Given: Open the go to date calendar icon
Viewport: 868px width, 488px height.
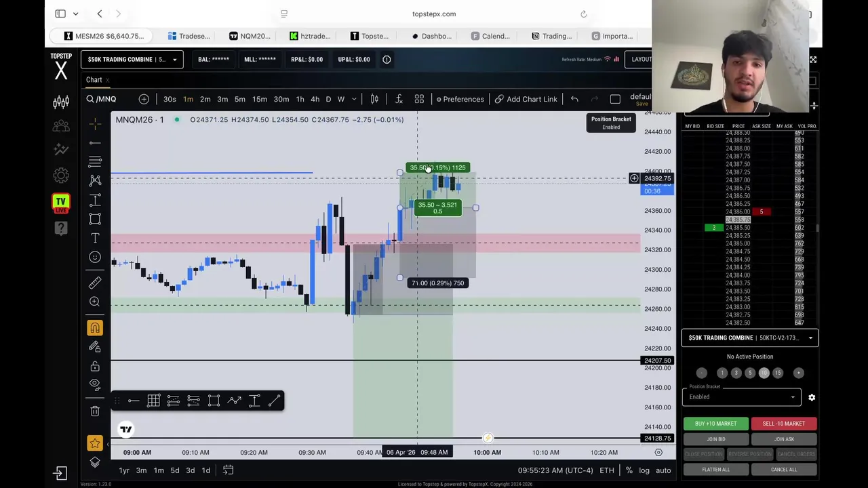Looking at the screenshot, I should pos(229,470).
